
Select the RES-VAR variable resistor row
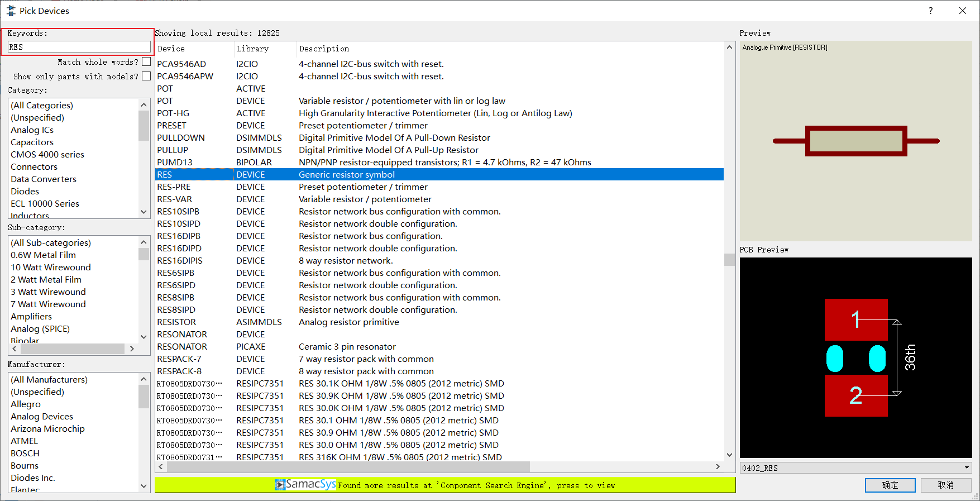click(439, 199)
